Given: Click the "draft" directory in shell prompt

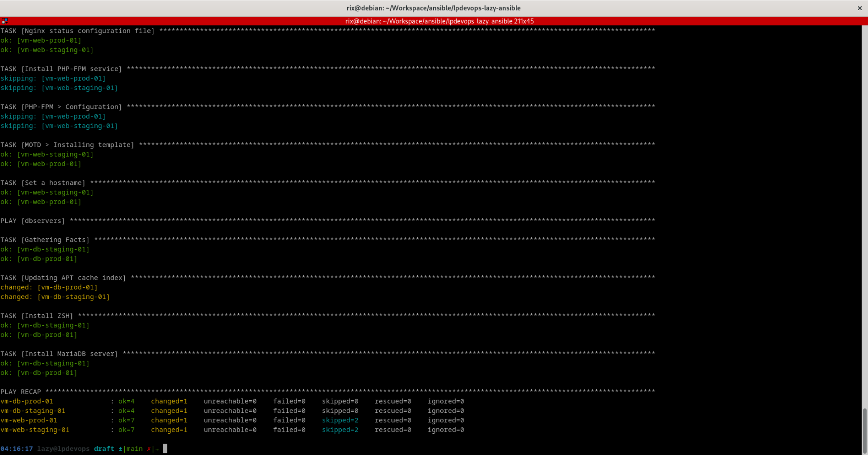Looking at the screenshot, I should point(104,448).
